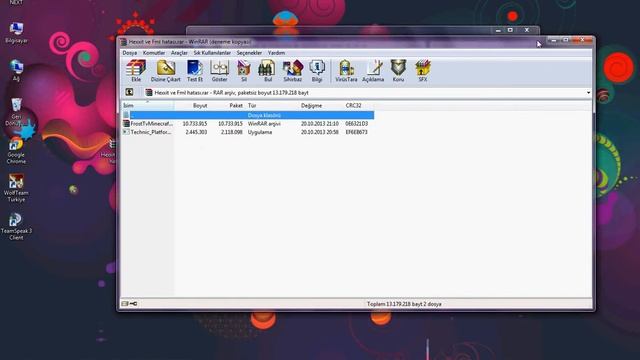
Task: Open the TeamSpeak 3 Client desktop icon
Action: pyautogui.click(x=16, y=227)
